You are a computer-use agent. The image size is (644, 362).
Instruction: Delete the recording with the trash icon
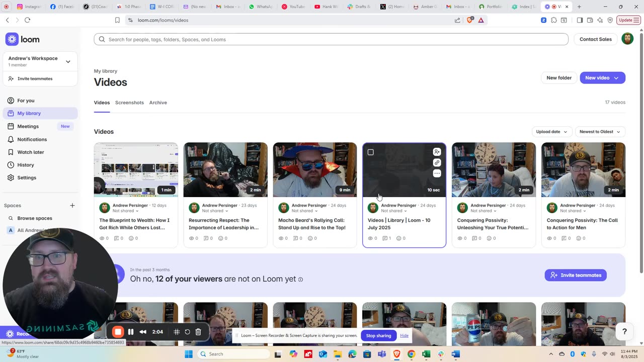pyautogui.click(x=198, y=332)
